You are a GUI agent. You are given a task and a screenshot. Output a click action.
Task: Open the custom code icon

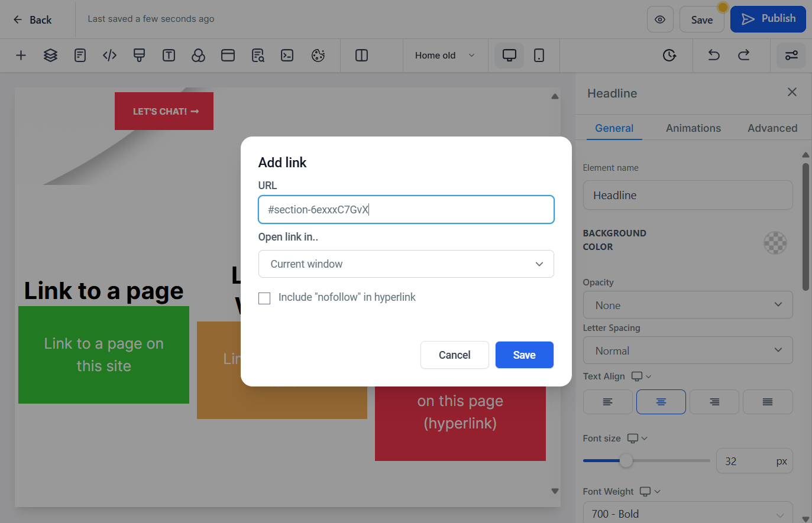click(109, 56)
